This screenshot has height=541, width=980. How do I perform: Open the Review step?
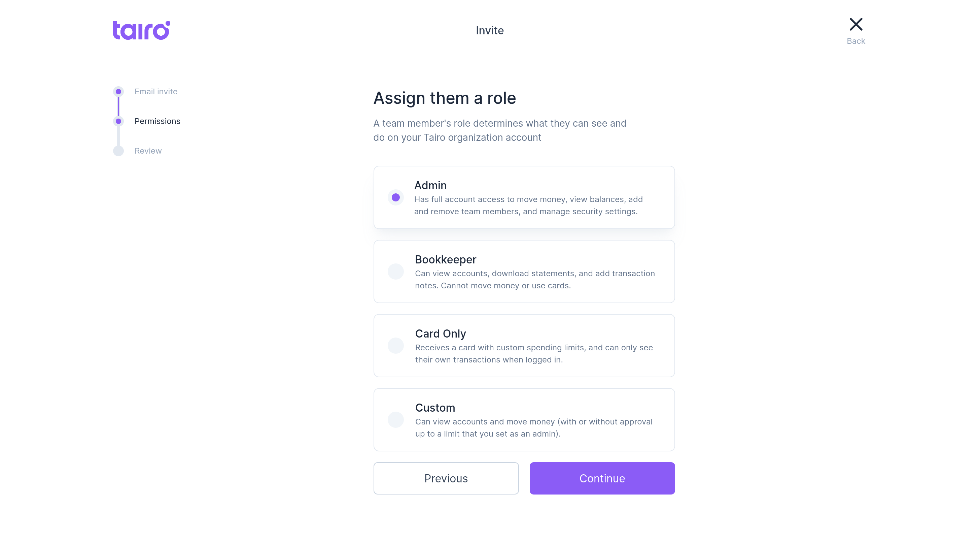[x=148, y=151]
